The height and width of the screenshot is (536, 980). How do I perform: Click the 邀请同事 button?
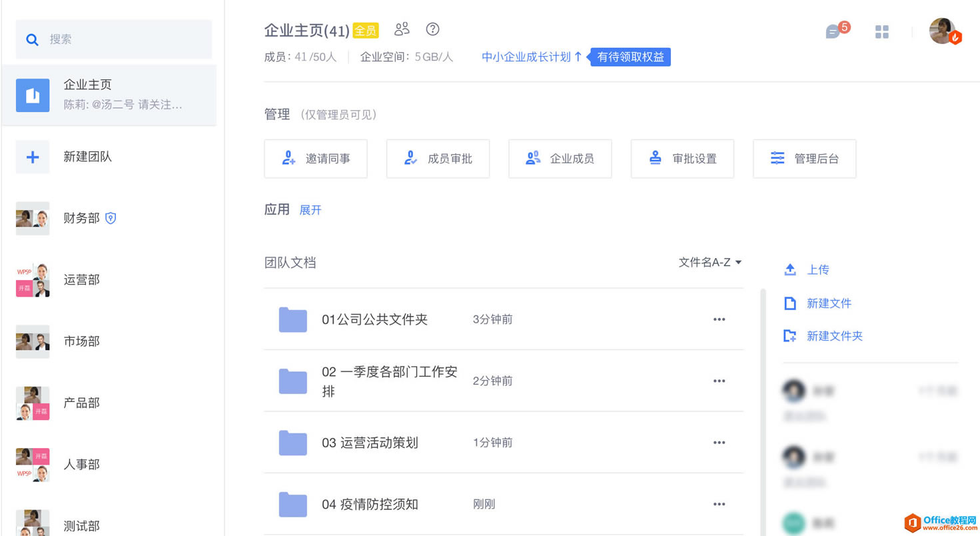pyautogui.click(x=316, y=159)
